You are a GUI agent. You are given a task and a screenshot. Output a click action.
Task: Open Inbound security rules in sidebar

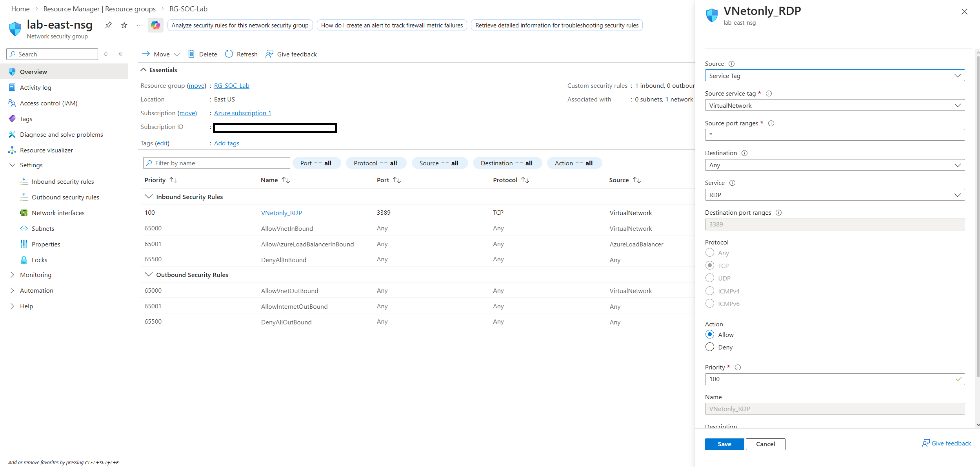tap(63, 182)
